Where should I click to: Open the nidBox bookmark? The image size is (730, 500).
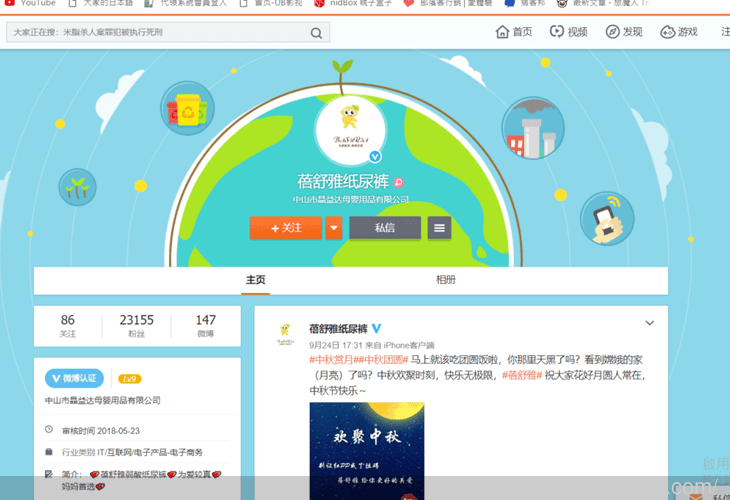point(353,3)
